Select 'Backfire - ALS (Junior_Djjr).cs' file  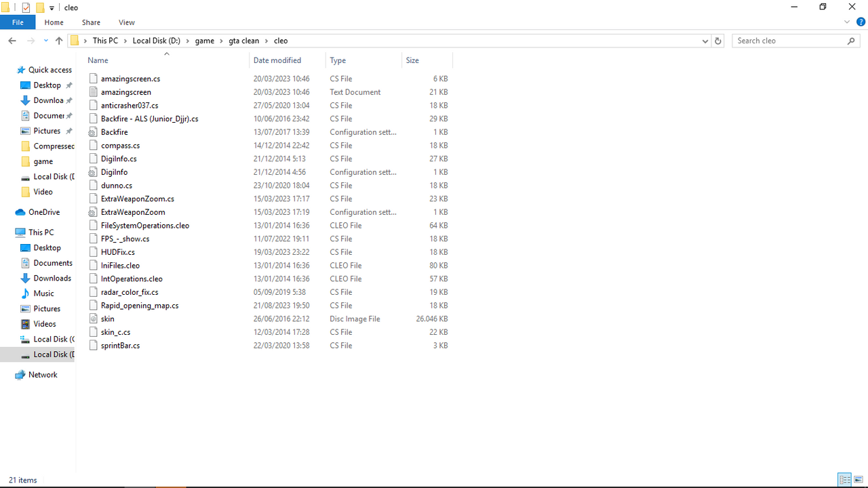pyautogui.click(x=149, y=119)
